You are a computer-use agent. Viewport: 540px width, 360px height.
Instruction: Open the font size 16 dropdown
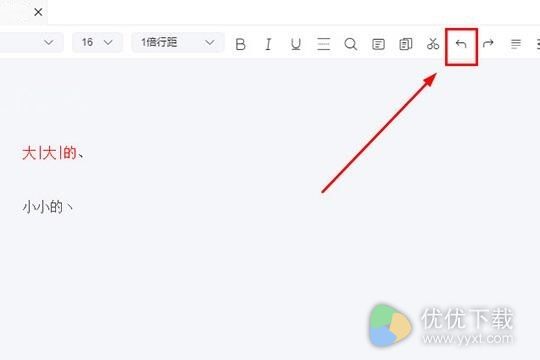point(97,43)
